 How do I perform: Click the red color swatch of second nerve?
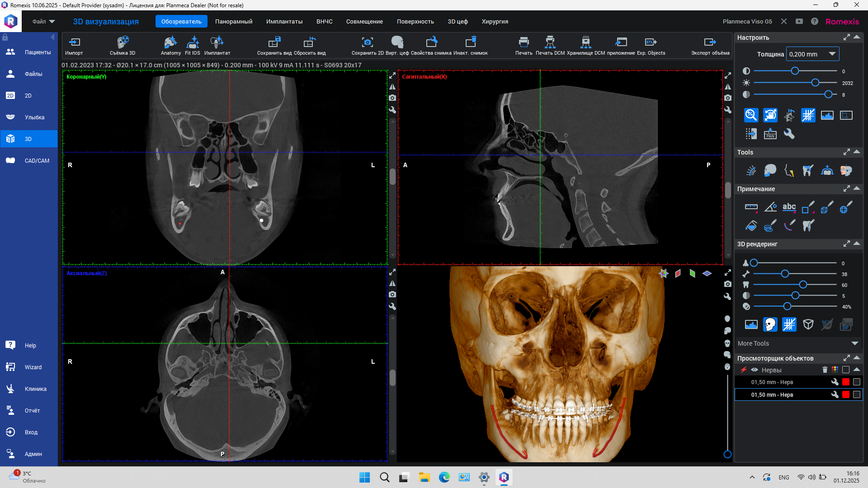click(x=846, y=395)
